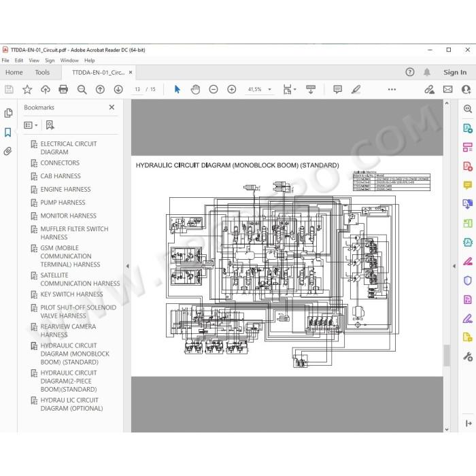Image resolution: width=476 pixels, height=476 pixels.
Task: Print the document with printer icon
Action: pyautogui.click(x=63, y=89)
